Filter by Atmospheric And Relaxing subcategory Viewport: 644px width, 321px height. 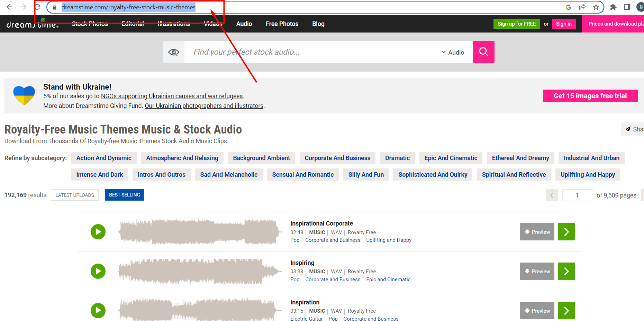[x=182, y=158]
